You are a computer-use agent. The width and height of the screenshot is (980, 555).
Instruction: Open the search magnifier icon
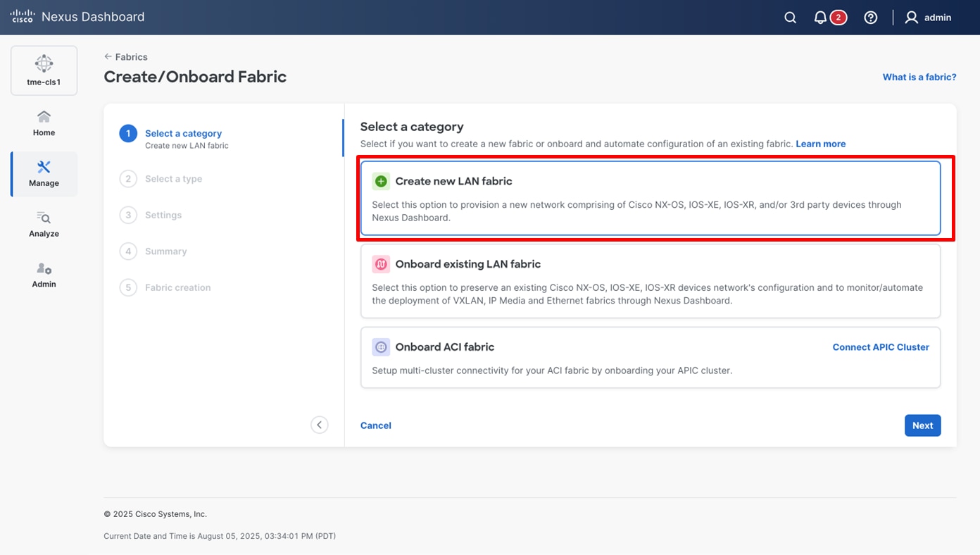point(790,18)
